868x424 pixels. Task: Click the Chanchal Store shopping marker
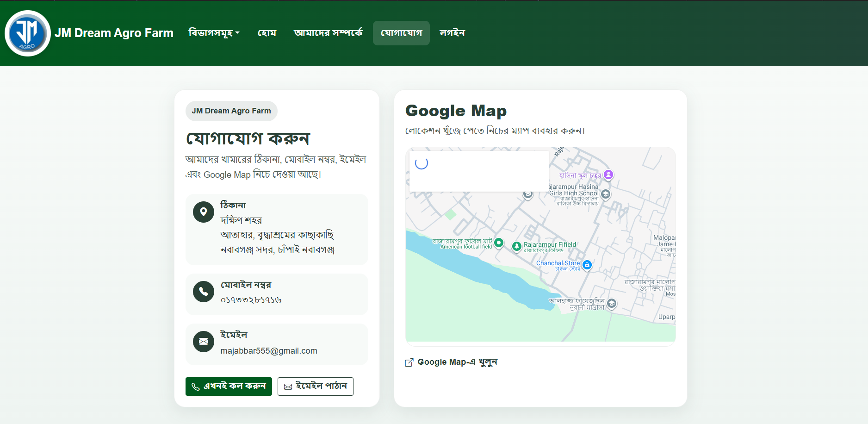click(587, 265)
